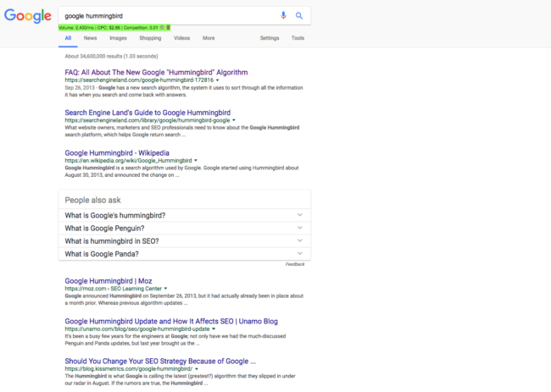Expand What is Google's hummingbird? question
551x392 pixels.
pos(185,216)
